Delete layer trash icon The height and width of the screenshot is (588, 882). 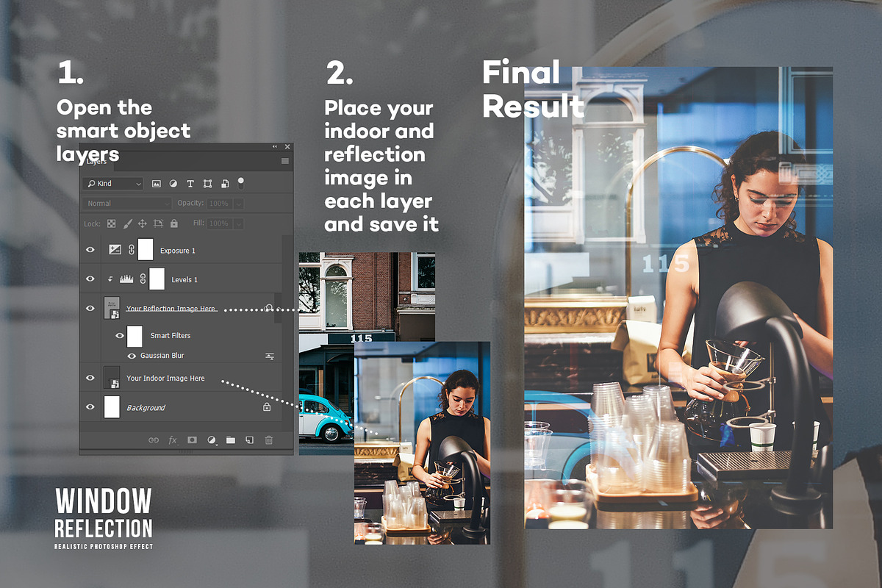268,440
